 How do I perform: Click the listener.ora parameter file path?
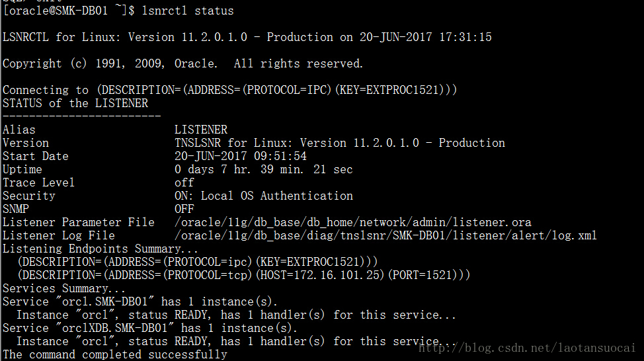(x=353, y=222)
